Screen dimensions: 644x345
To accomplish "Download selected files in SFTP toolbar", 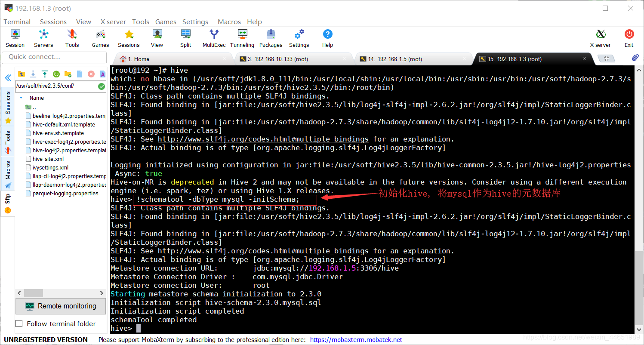I will coord(33,74).
